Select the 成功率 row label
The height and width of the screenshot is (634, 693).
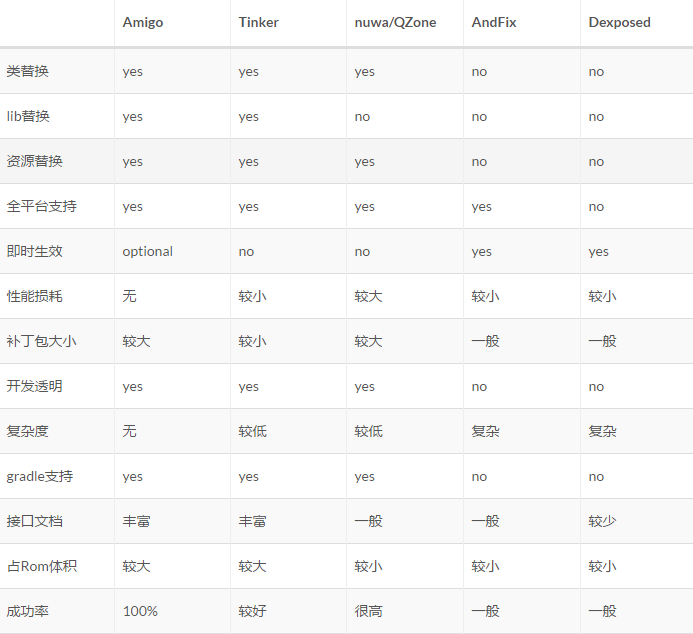pyautogui.click(x=27, y=611)
